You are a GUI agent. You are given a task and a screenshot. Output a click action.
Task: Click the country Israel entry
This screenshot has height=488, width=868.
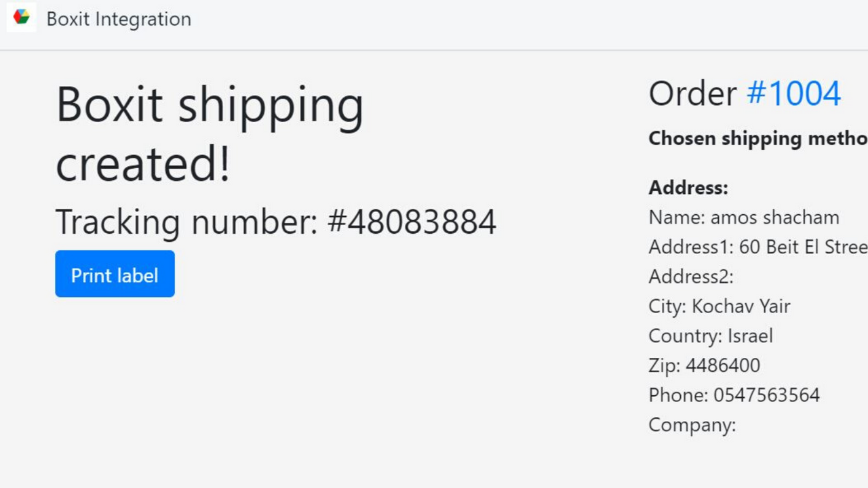(711, 335)
